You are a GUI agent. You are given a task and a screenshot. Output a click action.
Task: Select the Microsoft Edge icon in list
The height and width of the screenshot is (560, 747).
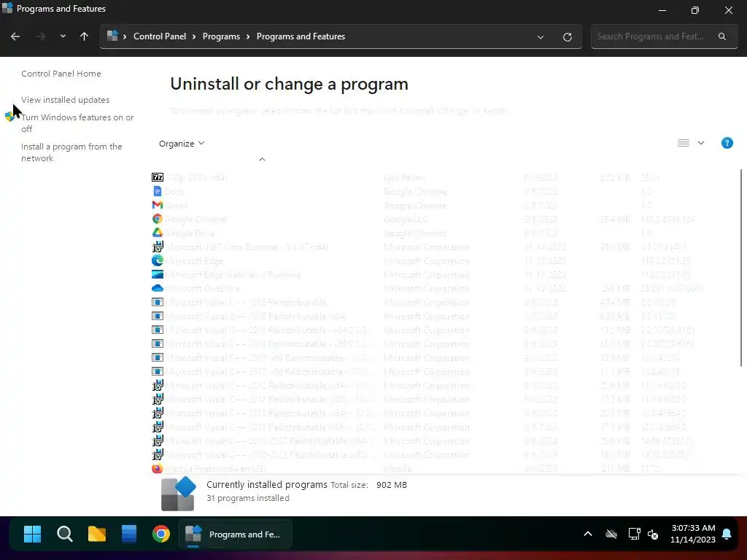pos(158,260)
